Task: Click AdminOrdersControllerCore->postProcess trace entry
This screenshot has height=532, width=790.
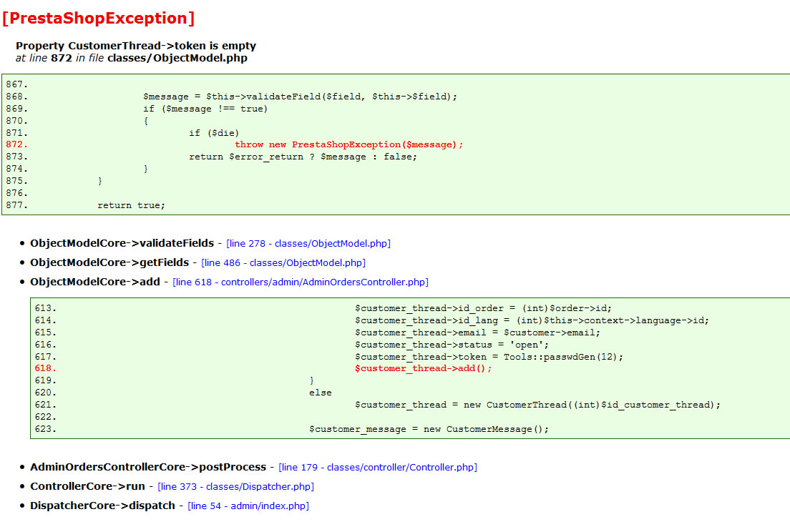Action: point(148,467)
